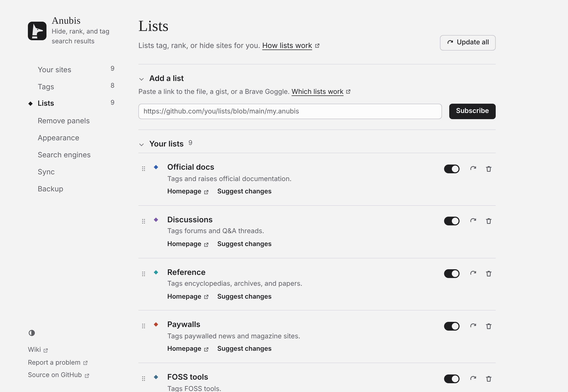Disable the Discussions list toggle
The height and width of the screenshot is (392, 568).
pyautogui.click(x=452, y=221)
